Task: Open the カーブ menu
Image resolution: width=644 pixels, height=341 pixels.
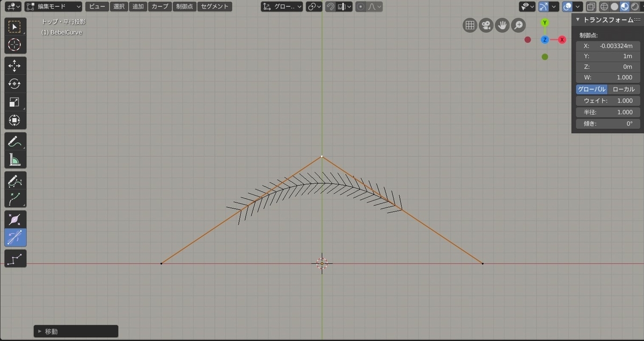Action: (x=159, y=7)
